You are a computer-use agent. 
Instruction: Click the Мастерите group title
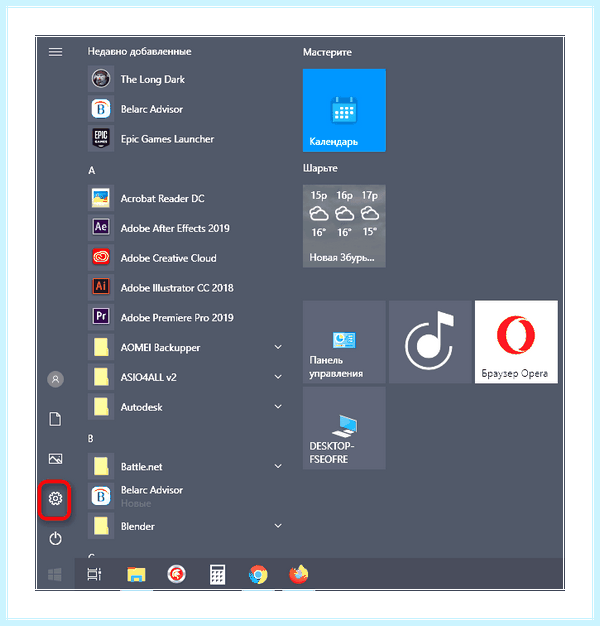point(327,52)
